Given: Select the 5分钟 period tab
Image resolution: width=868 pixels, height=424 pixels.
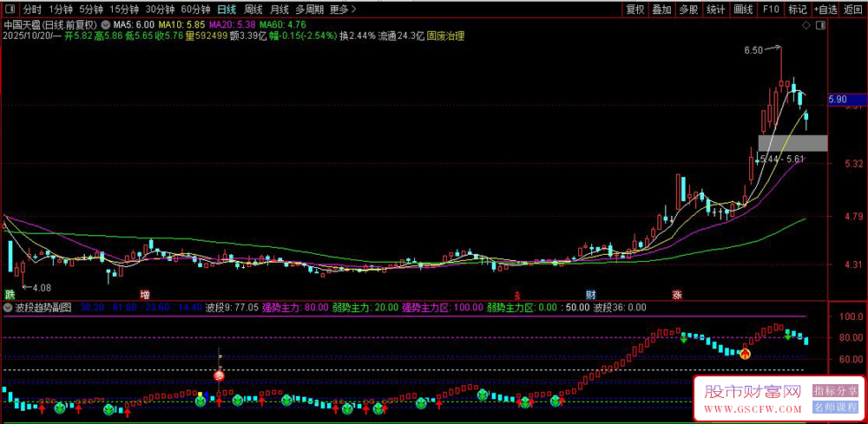Looking at the screenshot, I should 91,10.
